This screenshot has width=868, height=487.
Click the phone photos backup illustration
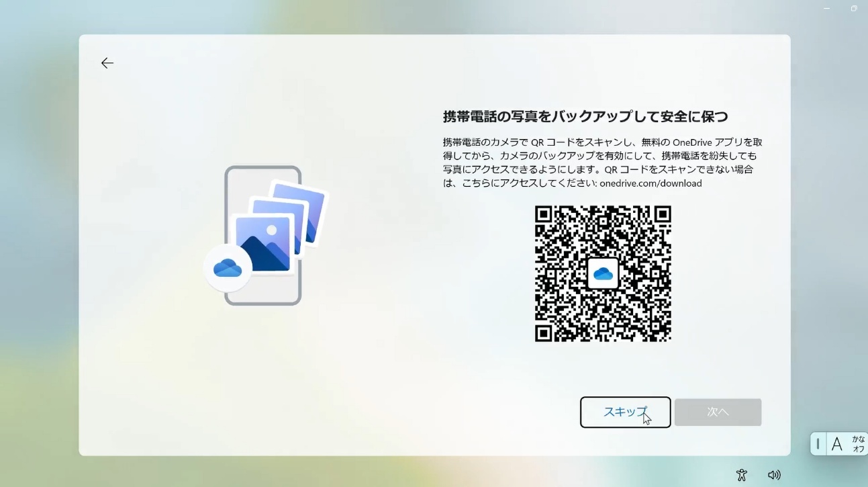pos(267,235)
